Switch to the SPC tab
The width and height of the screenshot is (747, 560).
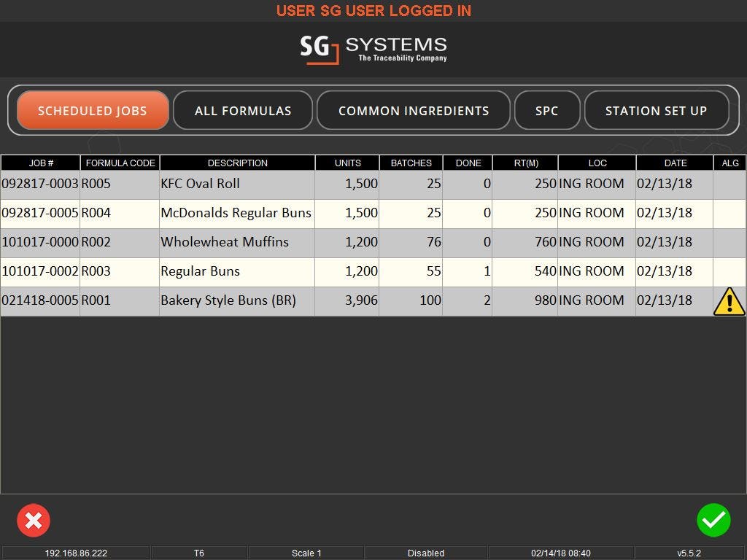click(547, 110)
